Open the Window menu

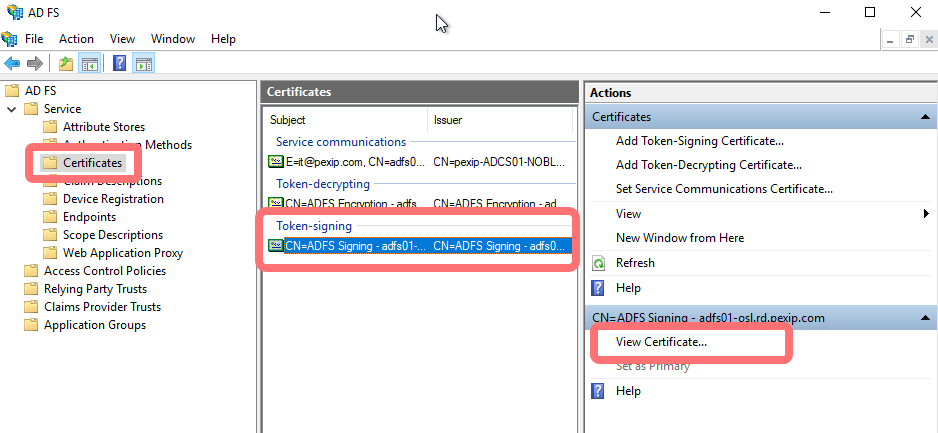(x=173, y=39)
